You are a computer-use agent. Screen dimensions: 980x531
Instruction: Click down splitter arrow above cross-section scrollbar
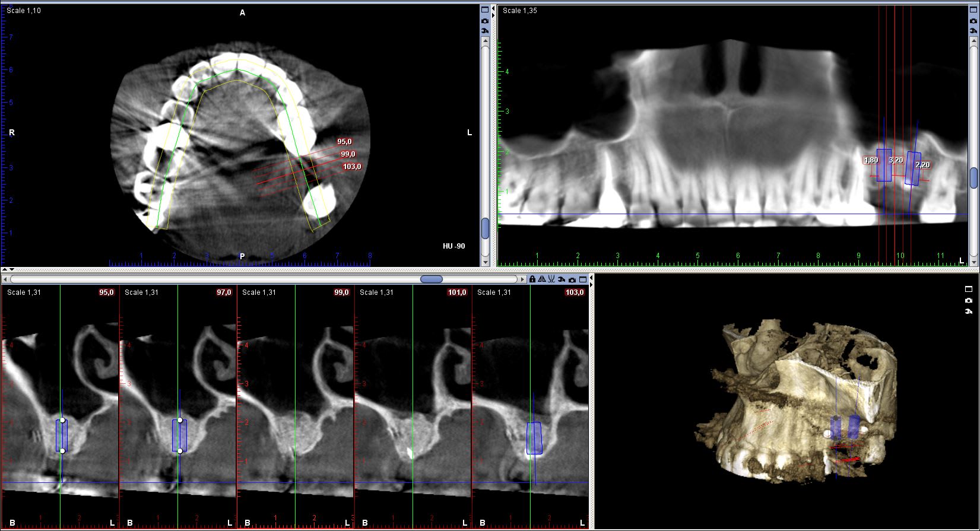11,270
